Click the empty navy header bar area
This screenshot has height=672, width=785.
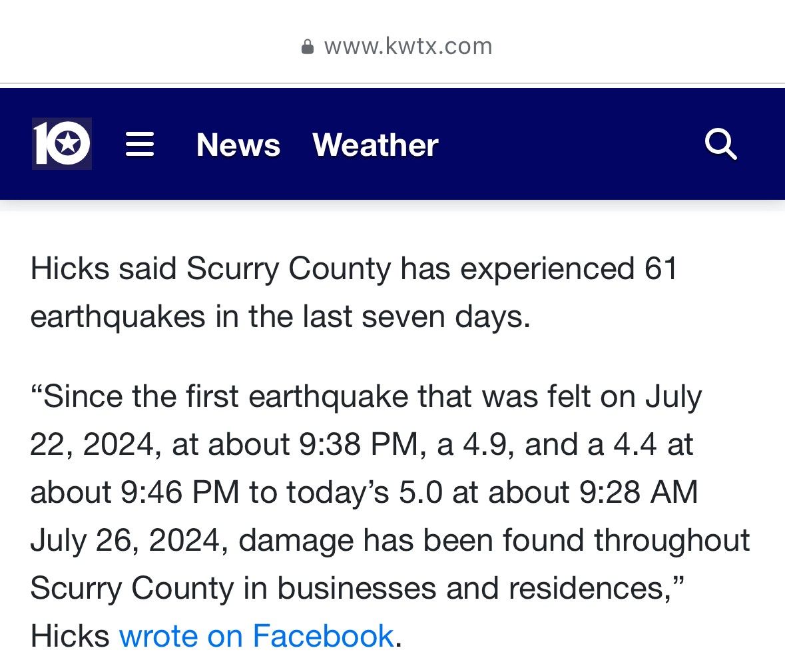coord(571,145)
